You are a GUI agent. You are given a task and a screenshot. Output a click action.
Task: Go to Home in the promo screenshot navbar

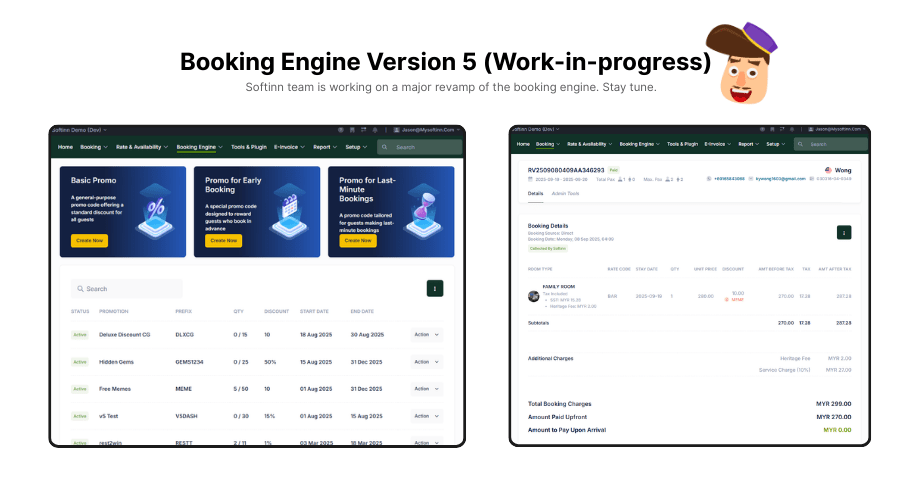click(65, 147)
